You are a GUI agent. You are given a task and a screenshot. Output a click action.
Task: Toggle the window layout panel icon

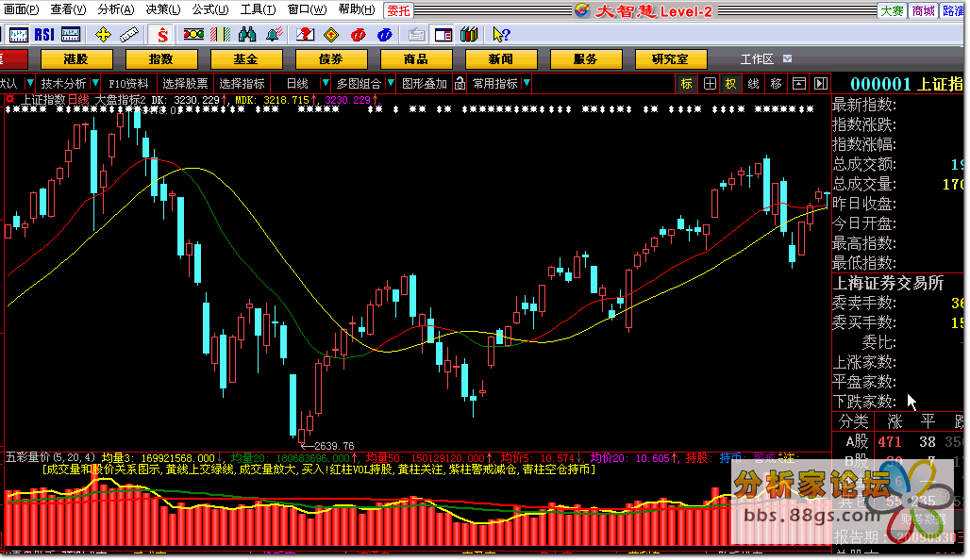pos(443,35)
